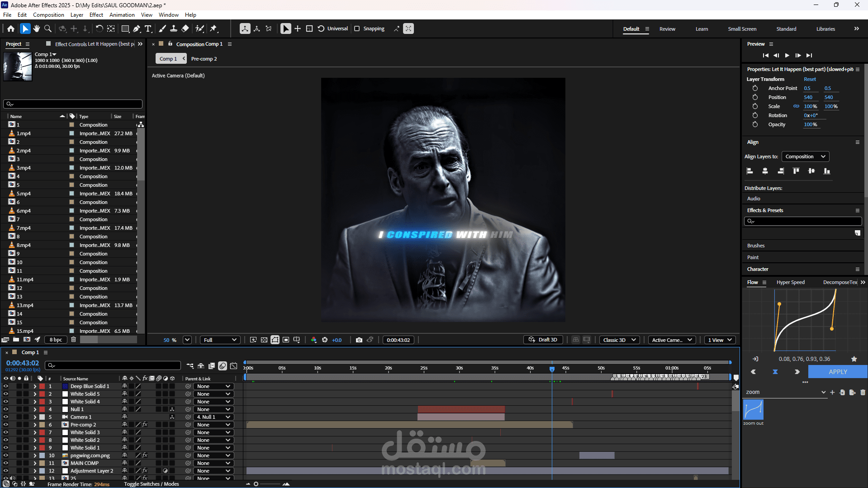Viewport: 868px width, 488px height.
Task: Open the 1 View layout dropdown
Action: point(720,340)
